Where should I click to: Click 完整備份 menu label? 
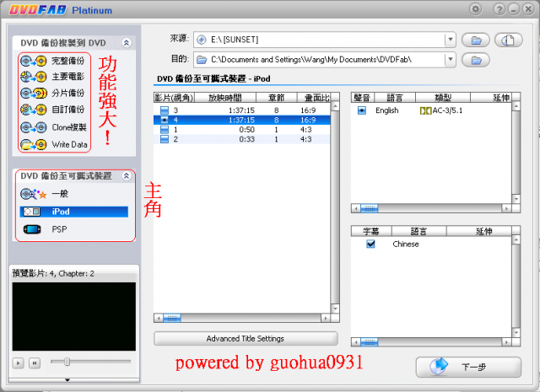(x=68, y=61)
